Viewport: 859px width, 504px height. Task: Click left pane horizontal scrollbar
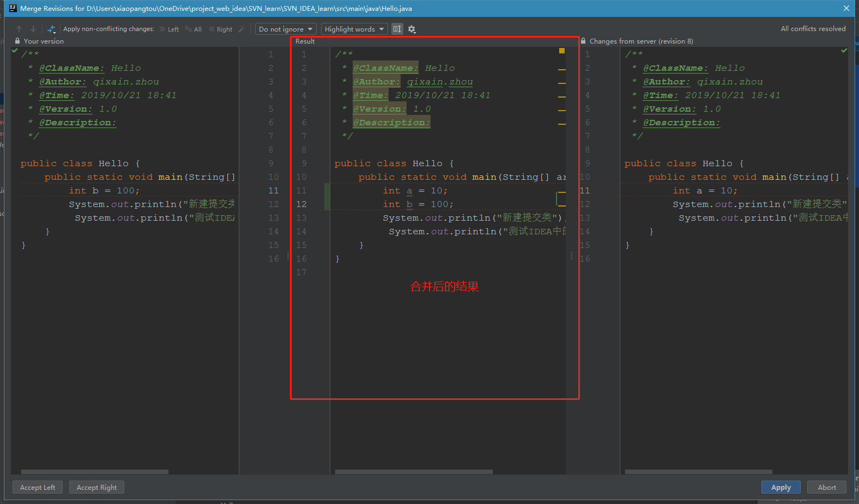(95, 472)
